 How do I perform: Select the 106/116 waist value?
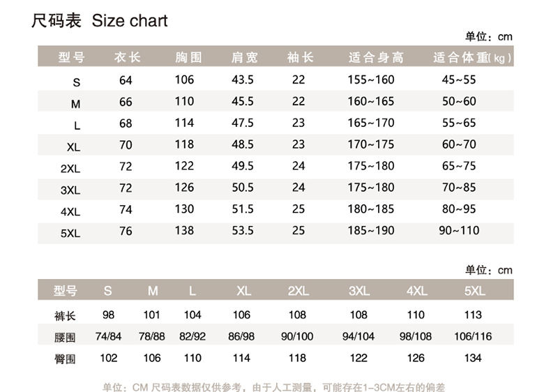click(x=472, y=336)
